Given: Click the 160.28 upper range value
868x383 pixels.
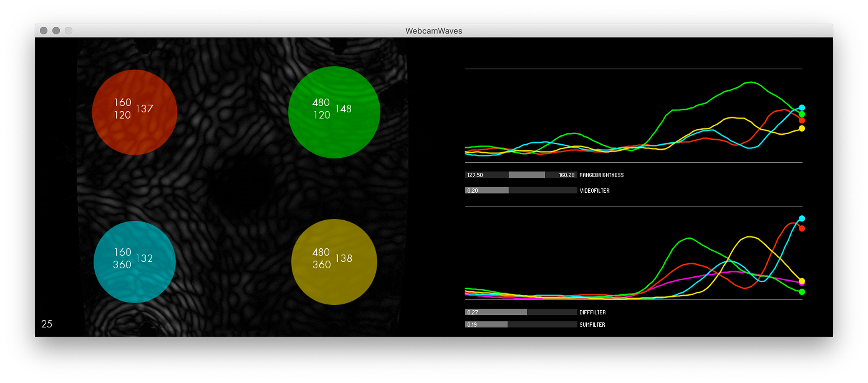Looking at the screenshot, I should click(566, 175).
